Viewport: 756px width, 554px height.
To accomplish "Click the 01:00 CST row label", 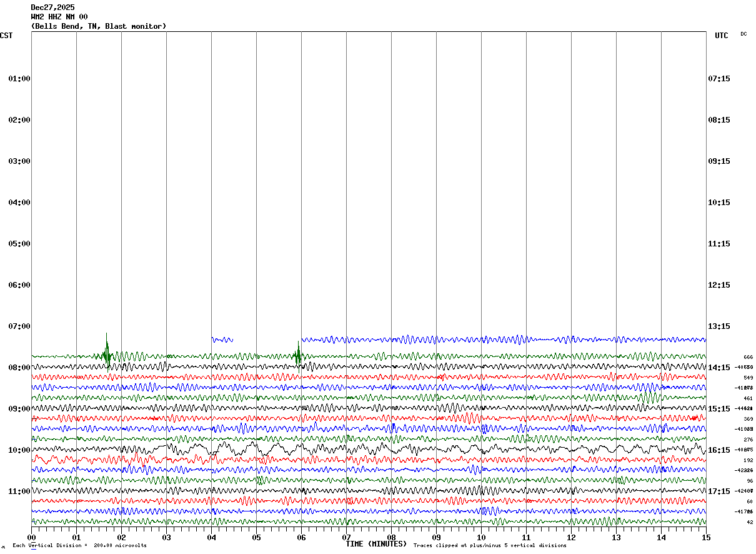I will 19,79.
